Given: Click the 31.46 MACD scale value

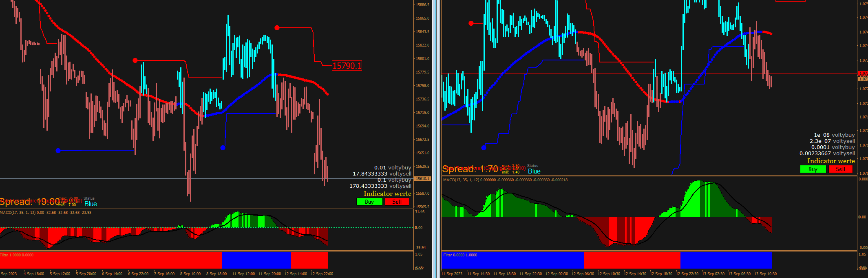Looking at the screenshot, I should pos(420,212).
